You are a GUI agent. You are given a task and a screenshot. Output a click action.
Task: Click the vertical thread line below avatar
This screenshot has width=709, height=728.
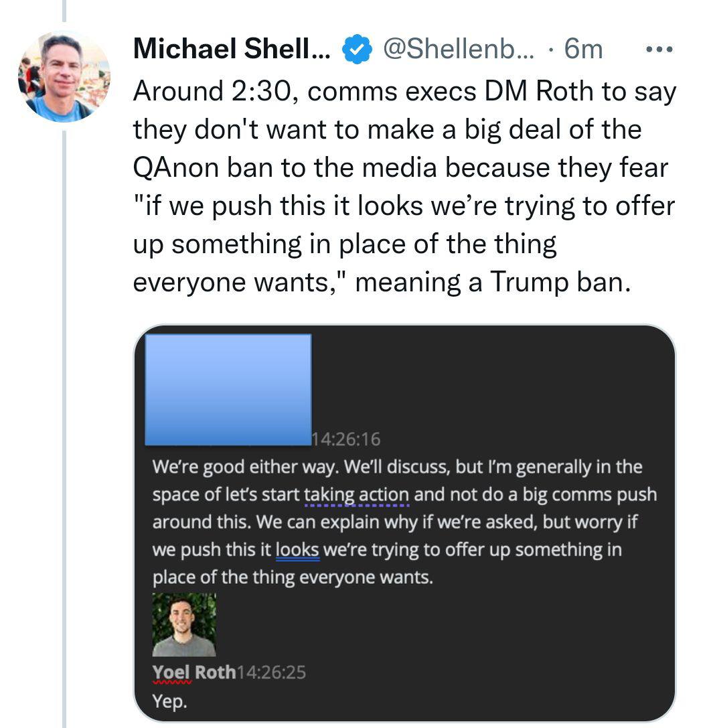click(x=64, y=427)
